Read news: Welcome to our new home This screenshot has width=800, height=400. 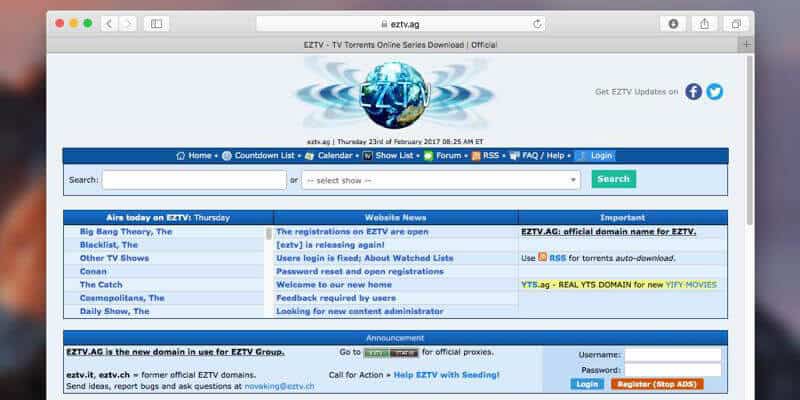(x=334, y=285)
